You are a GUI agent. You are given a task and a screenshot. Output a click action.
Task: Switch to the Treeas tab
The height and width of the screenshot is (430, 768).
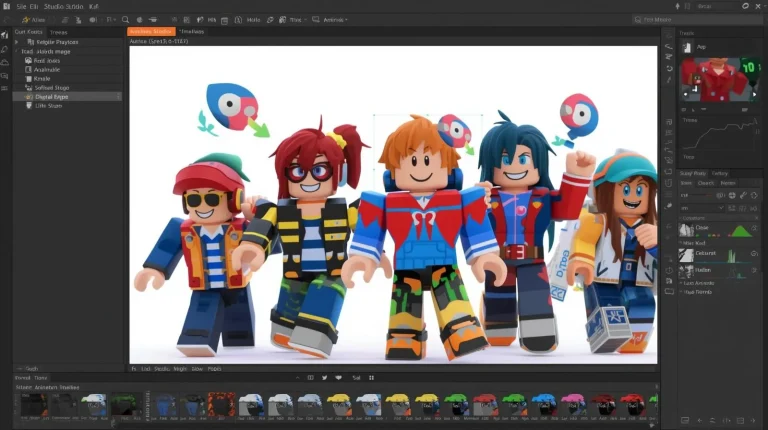coord(58,32)
